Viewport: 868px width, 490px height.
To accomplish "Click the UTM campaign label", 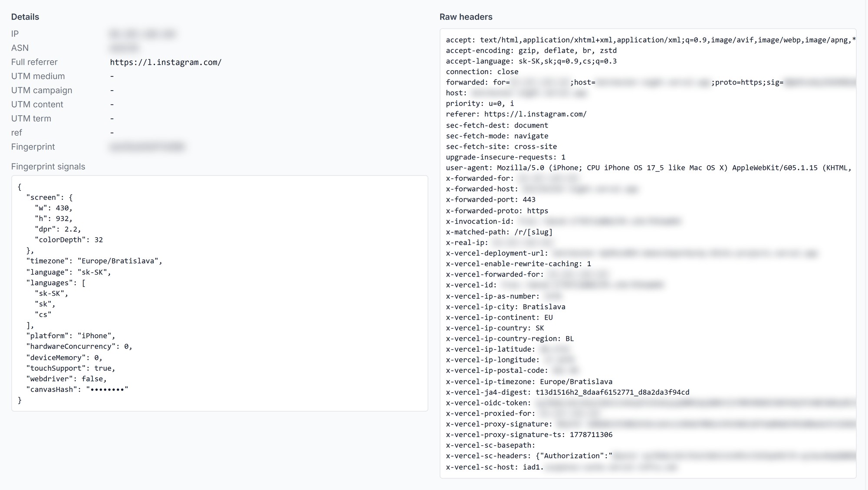I will 42,90.
